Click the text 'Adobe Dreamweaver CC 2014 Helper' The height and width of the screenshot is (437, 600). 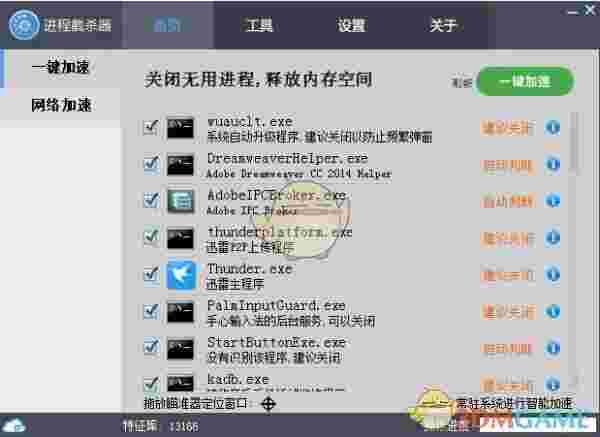pos(298,174)
